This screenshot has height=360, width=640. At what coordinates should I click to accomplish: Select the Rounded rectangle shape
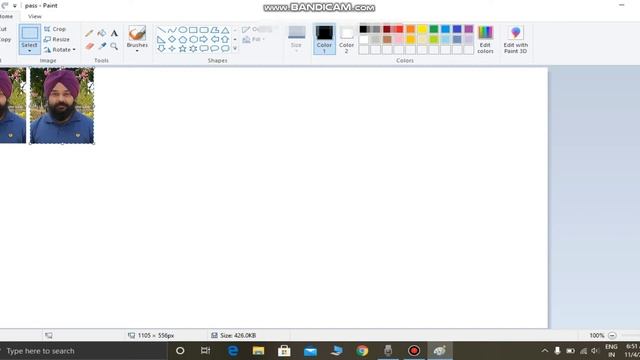pyautogui.click(x=204, y=30)
